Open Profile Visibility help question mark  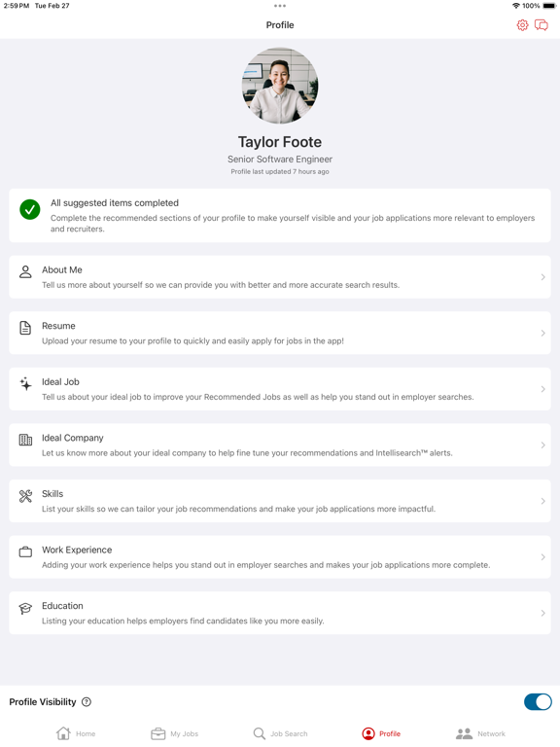point(87,701)
